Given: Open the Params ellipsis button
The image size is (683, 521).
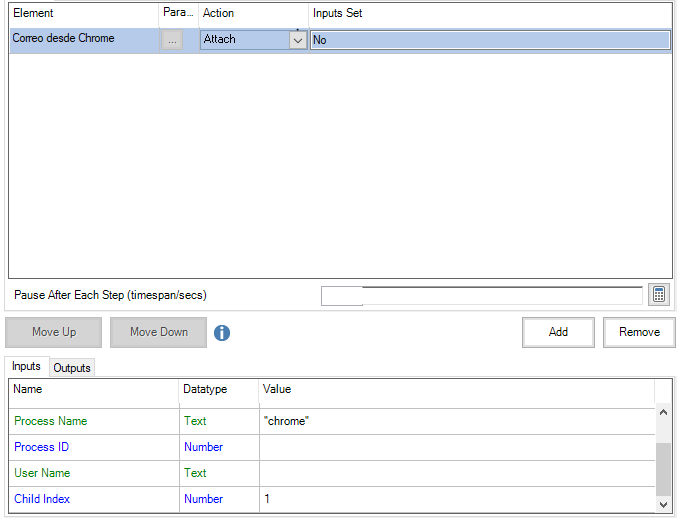Looking at the screenshot, I should coord(173,40).
